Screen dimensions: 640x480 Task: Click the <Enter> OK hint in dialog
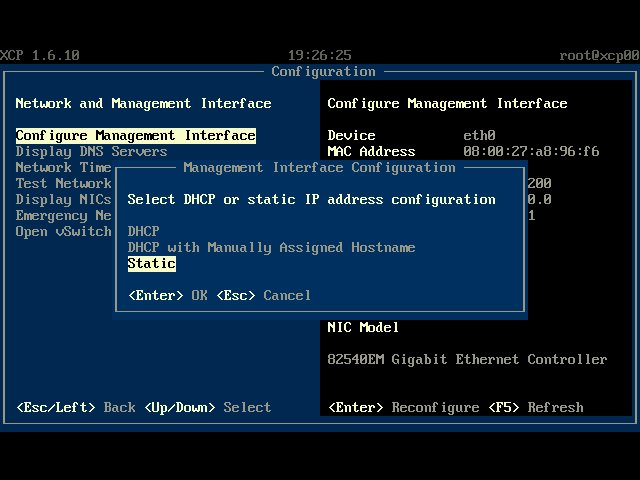coord(168,295)
